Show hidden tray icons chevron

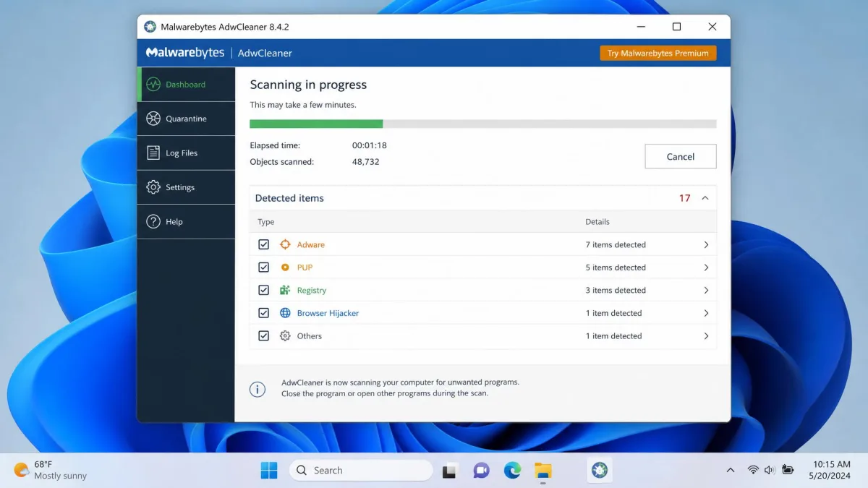point(731,470)
